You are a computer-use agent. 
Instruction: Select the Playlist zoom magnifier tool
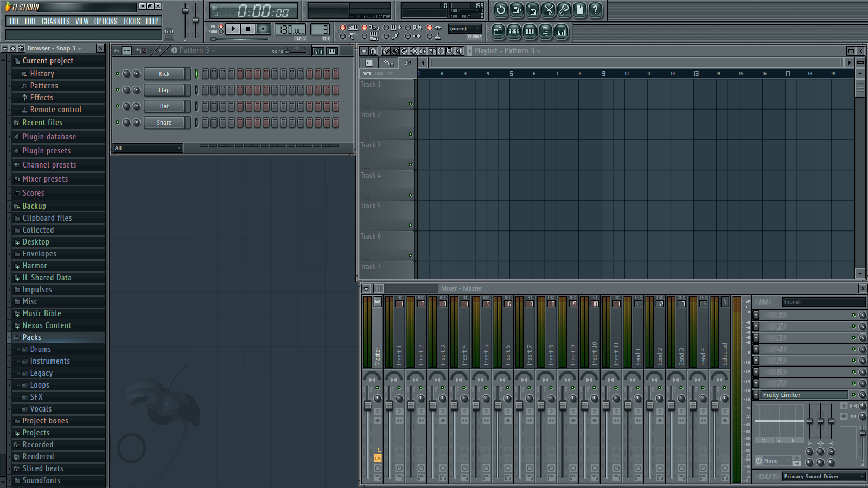point(450,51)
